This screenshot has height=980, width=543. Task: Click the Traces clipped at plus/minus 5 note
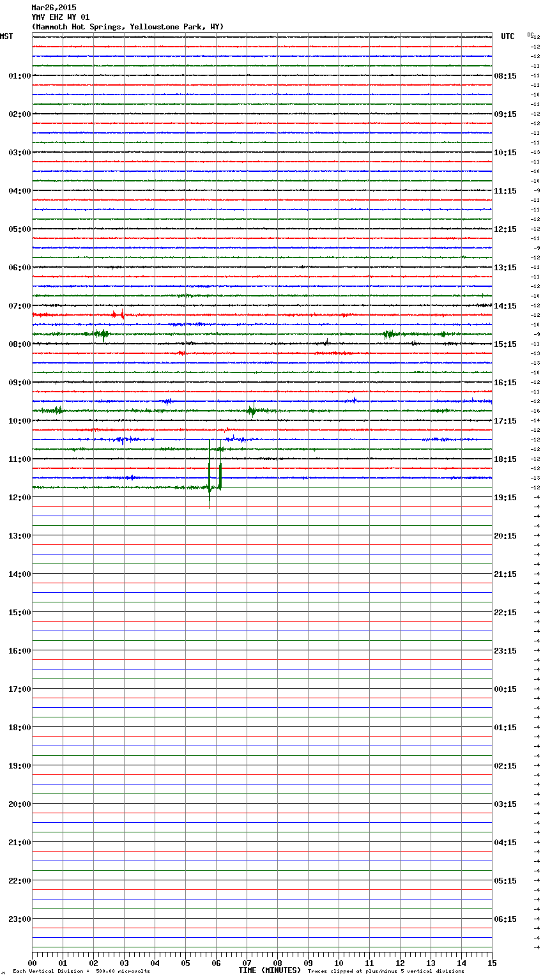point(386,972)
